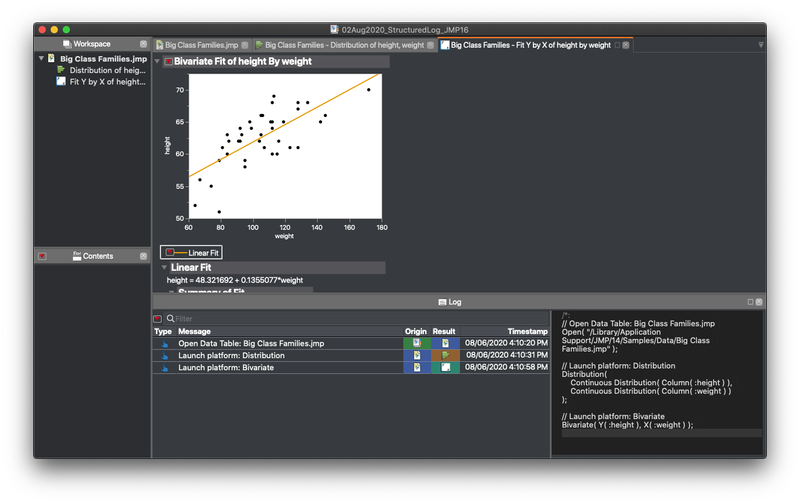
Task: Click Result icon of the Distribution log row
Action: 445,355
